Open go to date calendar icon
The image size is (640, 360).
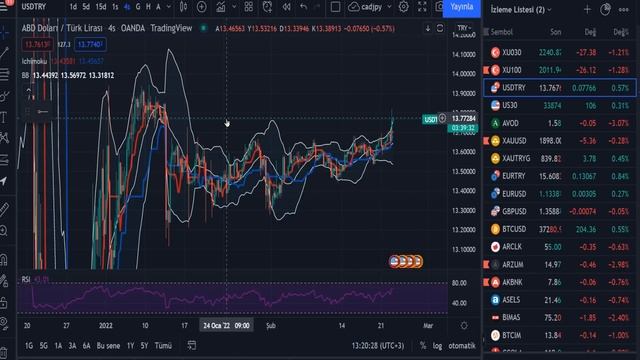pyautogui.click(x=191, y=346)
